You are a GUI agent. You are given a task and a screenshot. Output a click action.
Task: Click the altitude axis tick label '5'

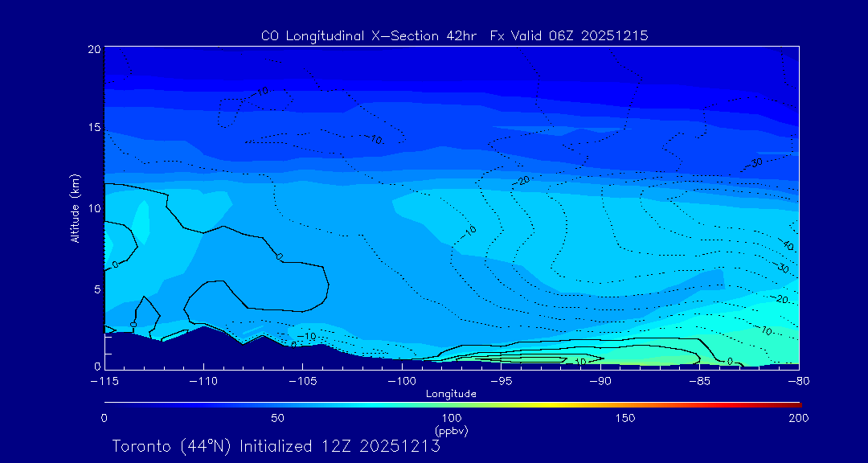pos(97,289)
